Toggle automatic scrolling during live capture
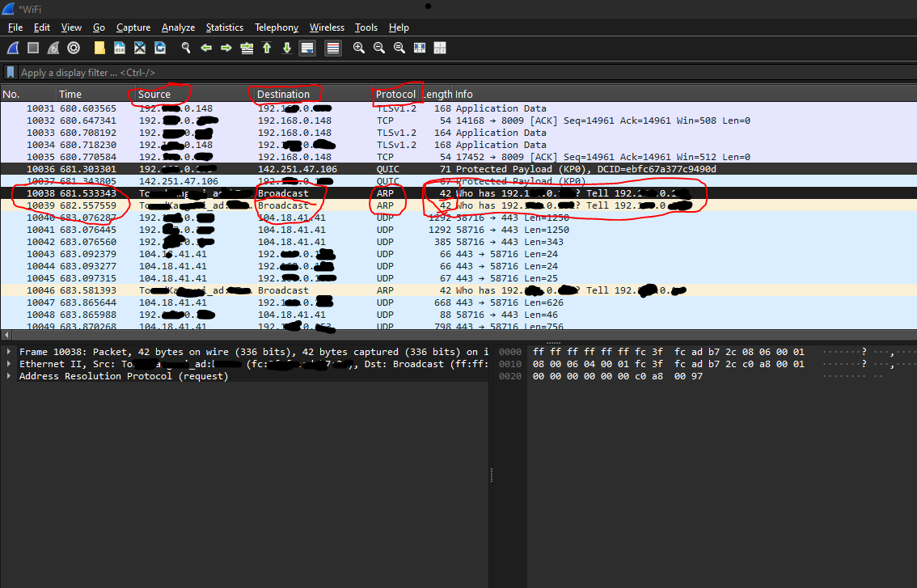Viewport: 917px width, 588px height. point(307,48)
